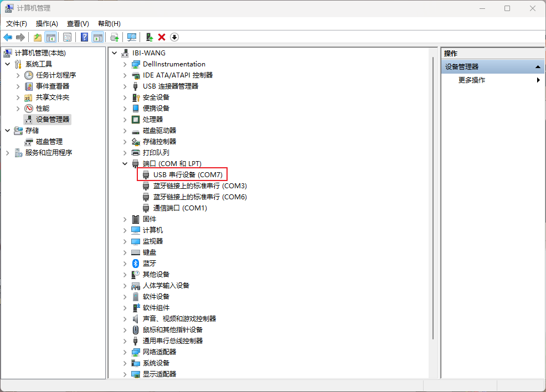Image resolution: width=546 pixels, height=392 pixels.
Task: Open the 操作(A) menu
Action: (x=47, y=24)
